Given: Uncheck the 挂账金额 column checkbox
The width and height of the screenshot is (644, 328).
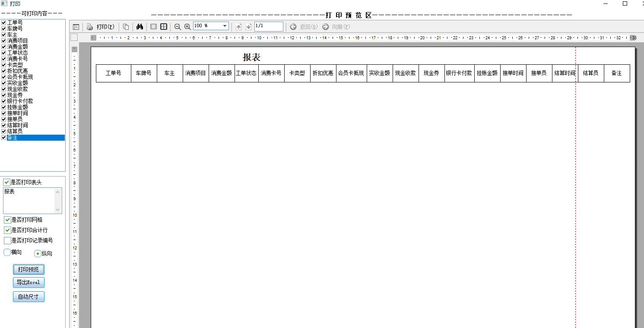Looking at the screenshot, I should (x=4, y=107).
